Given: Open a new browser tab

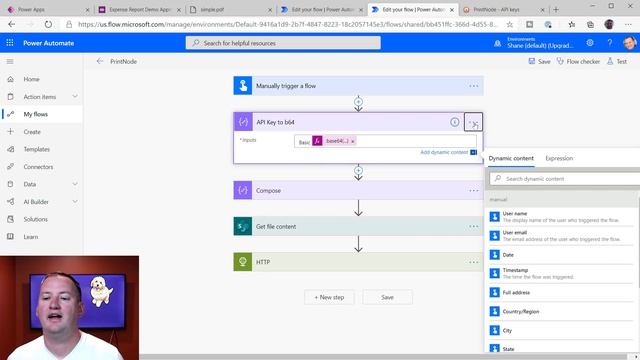Looking at the screenshot, I should pos(556,9).
